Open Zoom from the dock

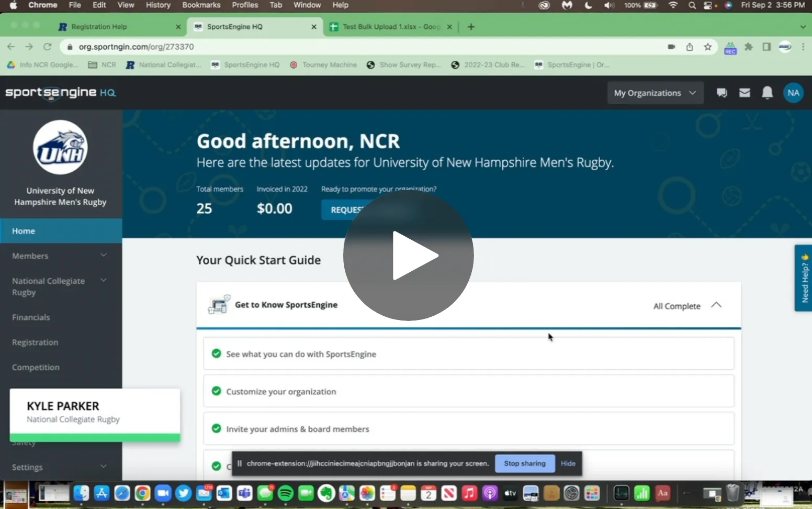[163, 493]
